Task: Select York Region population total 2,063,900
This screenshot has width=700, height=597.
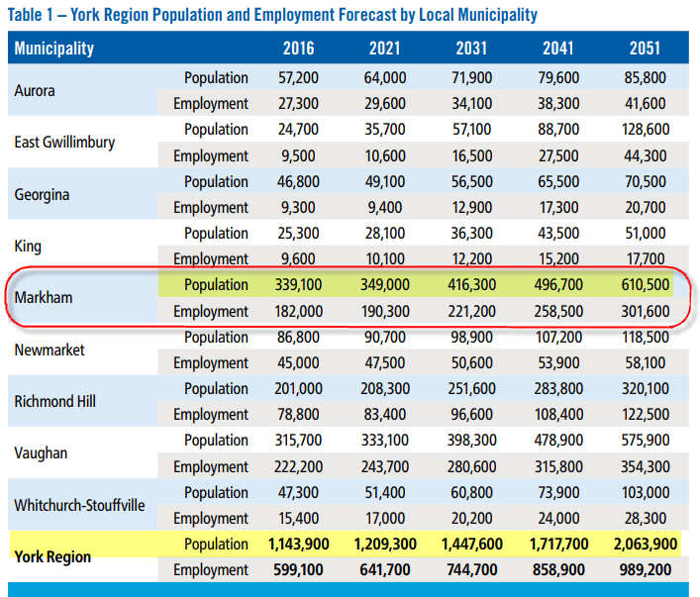Action: click(x=646, y=545)
